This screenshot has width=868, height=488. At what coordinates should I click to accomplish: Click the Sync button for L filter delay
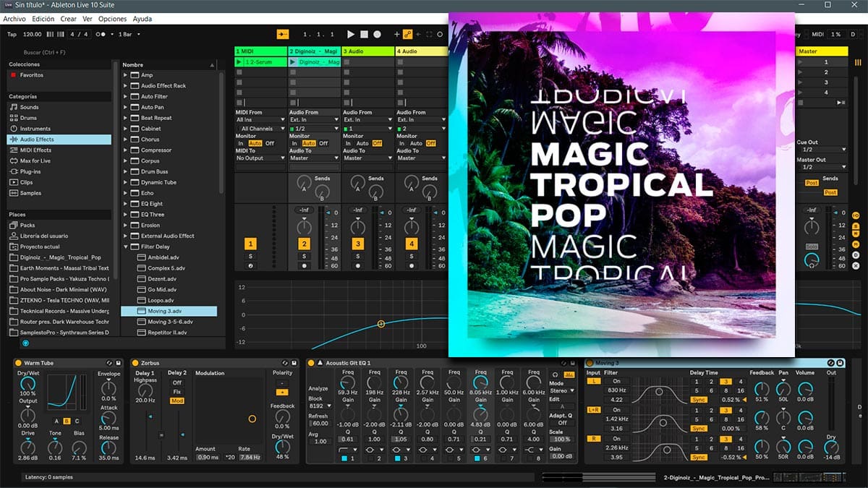(699, 399)
